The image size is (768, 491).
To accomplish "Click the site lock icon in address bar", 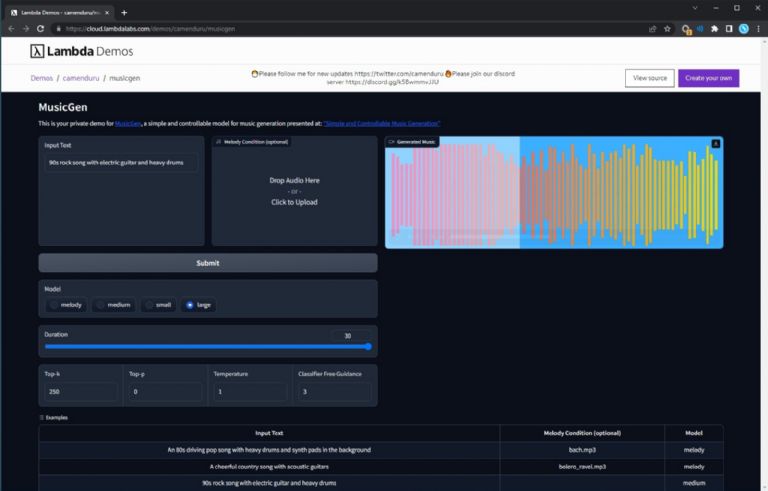I will pyautogui.click(x=58, y=29).
